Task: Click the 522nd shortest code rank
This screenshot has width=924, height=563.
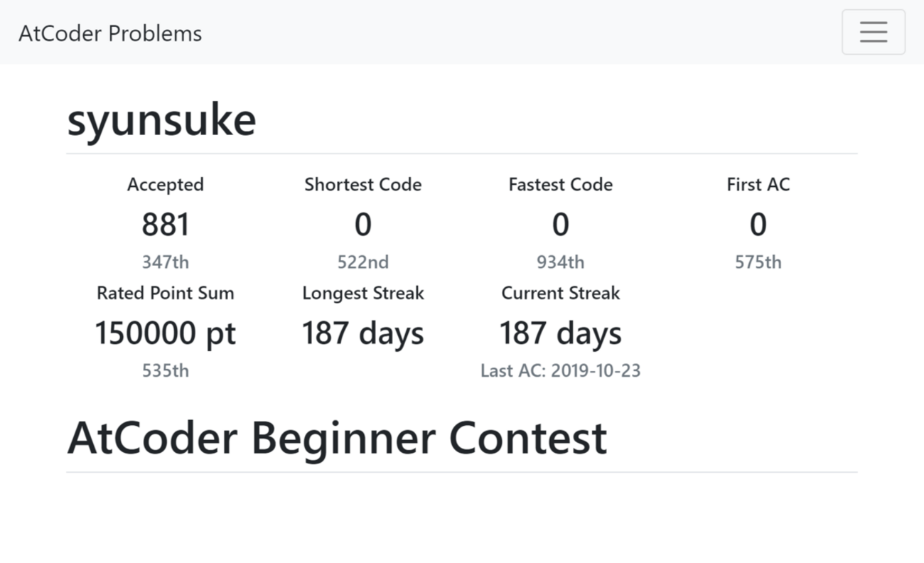Action: [362, 262]
